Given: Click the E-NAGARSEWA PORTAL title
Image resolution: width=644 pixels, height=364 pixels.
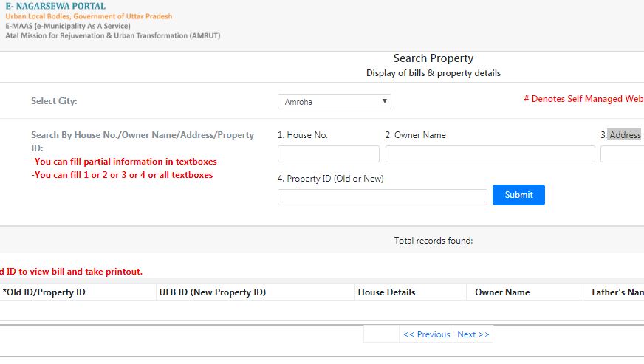Looking at the screenshot, I should [x=55, y=7].
